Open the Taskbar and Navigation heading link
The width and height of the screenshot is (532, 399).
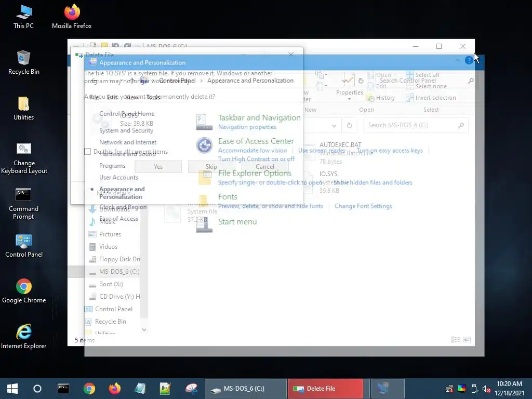tap(259, 118)
